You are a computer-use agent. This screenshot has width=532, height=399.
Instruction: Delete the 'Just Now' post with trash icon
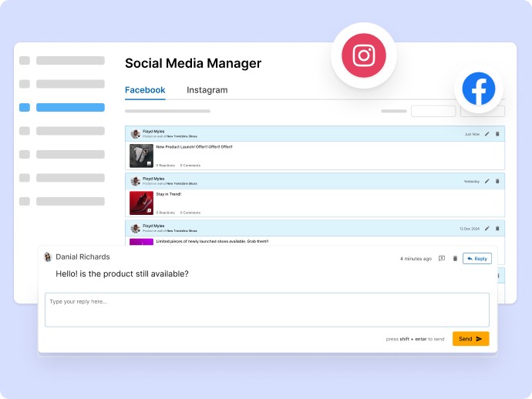pyautogui.click(x=497, y=134)
